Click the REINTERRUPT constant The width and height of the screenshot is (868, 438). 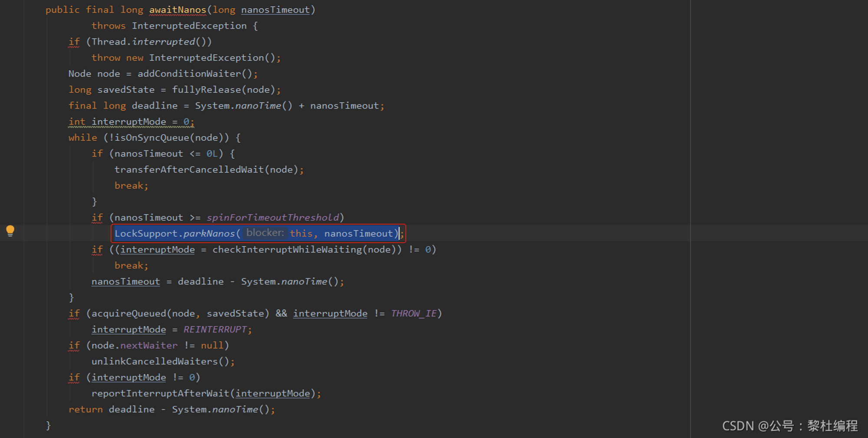[x=215, y=330]
